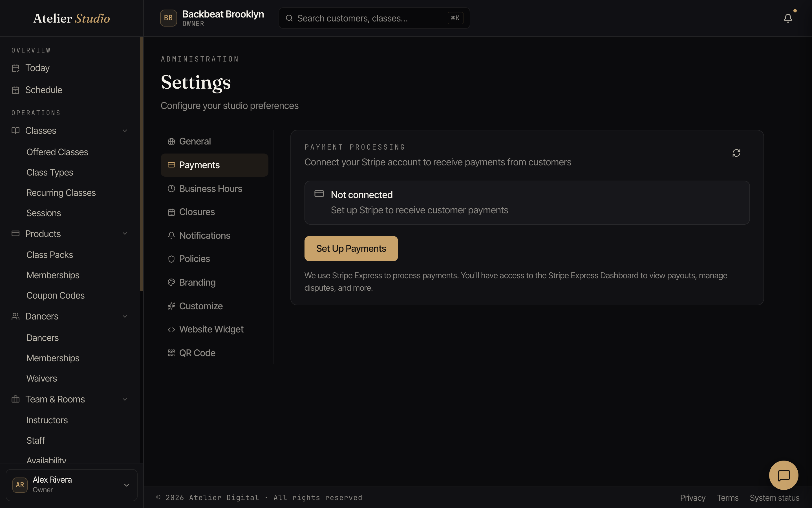Click the Classes book icon

[16, 131]
